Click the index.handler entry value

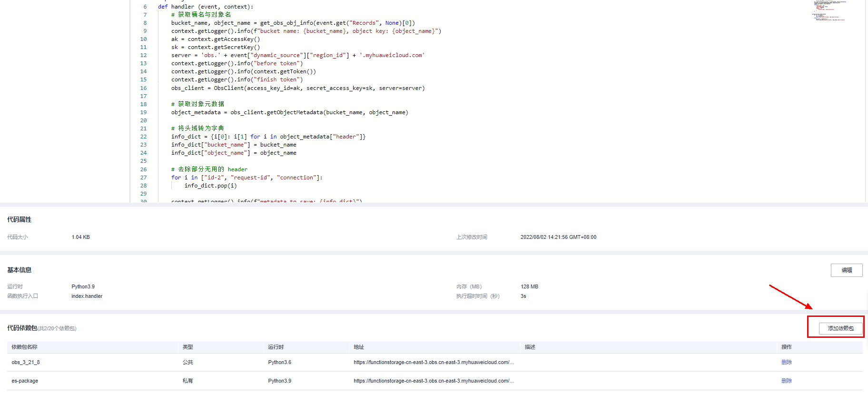[87, 296]
